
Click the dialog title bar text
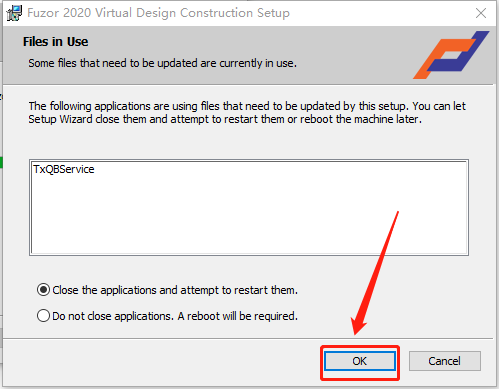pyautogui.click(x=158, y=13)
